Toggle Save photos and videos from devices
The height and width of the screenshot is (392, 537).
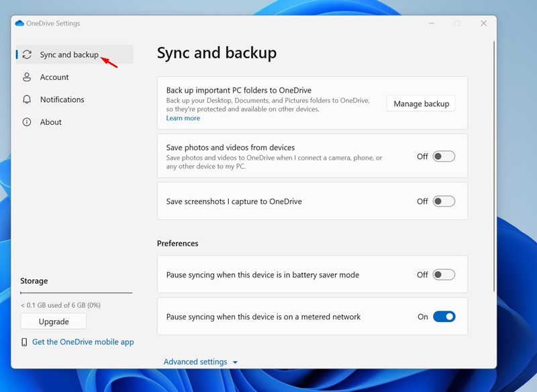444,156
